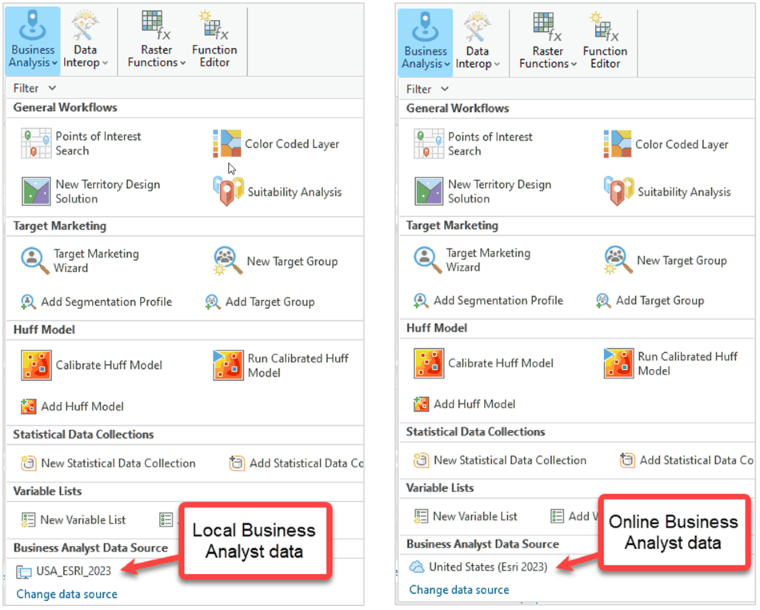This screenshot has height=610, width=760.
Task: Open Raster Functions dropdown in left panel
Action: pyautogui.click(x=157, y=41)
